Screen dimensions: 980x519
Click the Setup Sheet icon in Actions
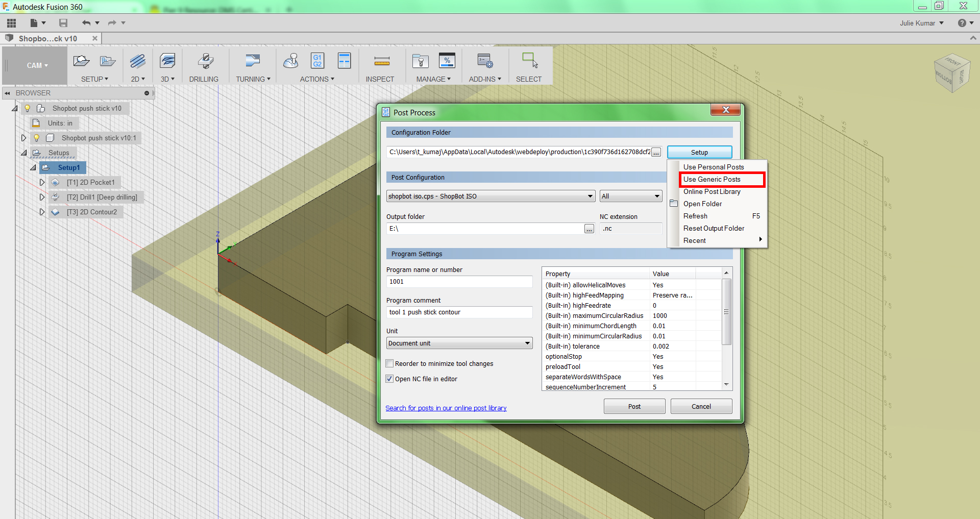pyautogui.click(x=345, y=61)
